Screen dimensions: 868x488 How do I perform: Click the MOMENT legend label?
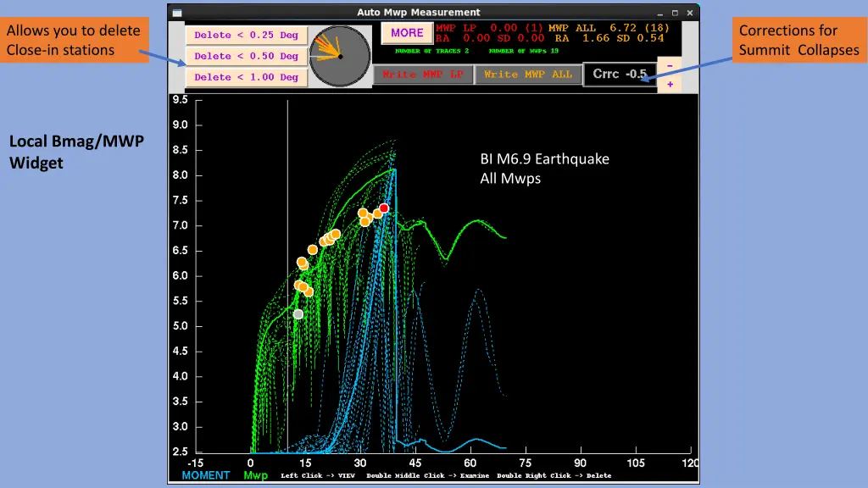(x=205, y=475)
